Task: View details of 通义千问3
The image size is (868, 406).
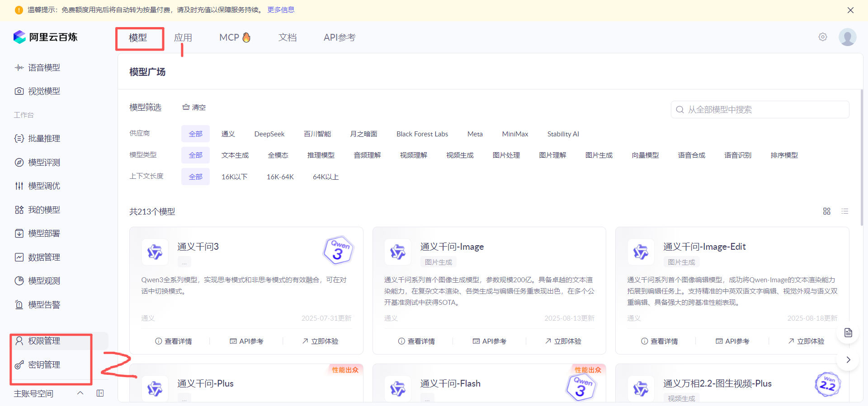Action: click(174, 341)
